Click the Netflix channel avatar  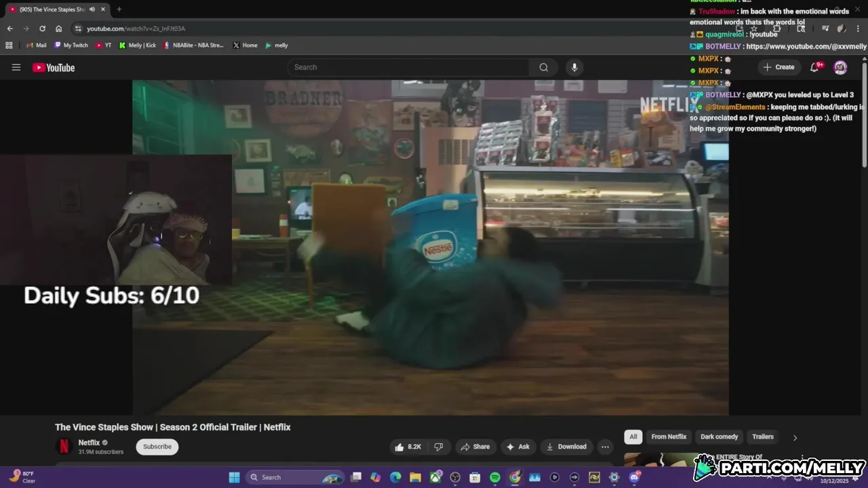click(x=64, y=446)
